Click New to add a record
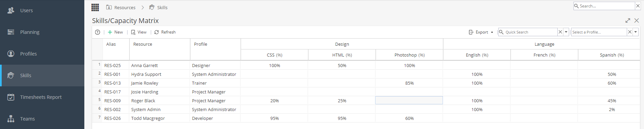644x129 pixels. coord(115,32)
